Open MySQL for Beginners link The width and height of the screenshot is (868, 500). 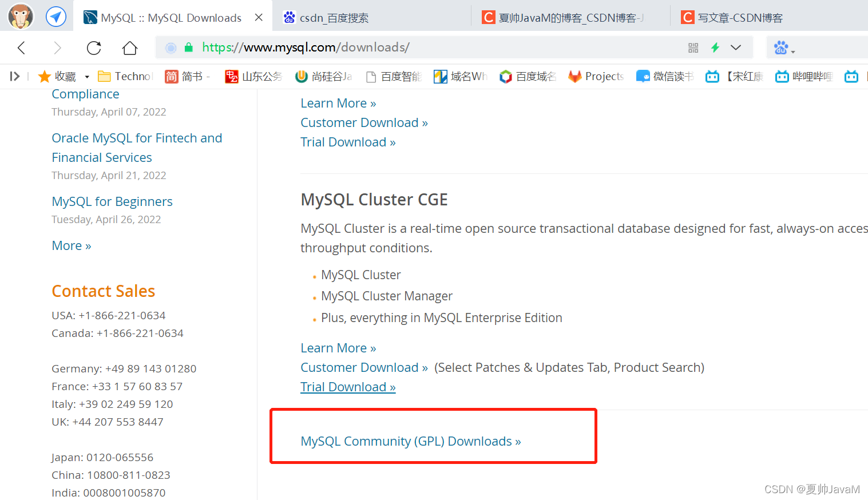coord(112,201)
